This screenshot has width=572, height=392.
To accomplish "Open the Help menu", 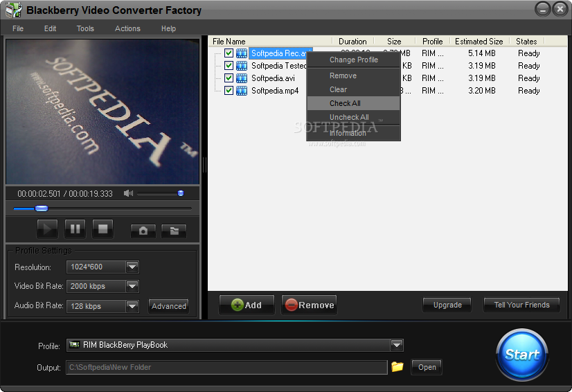I will pos(168,28).
